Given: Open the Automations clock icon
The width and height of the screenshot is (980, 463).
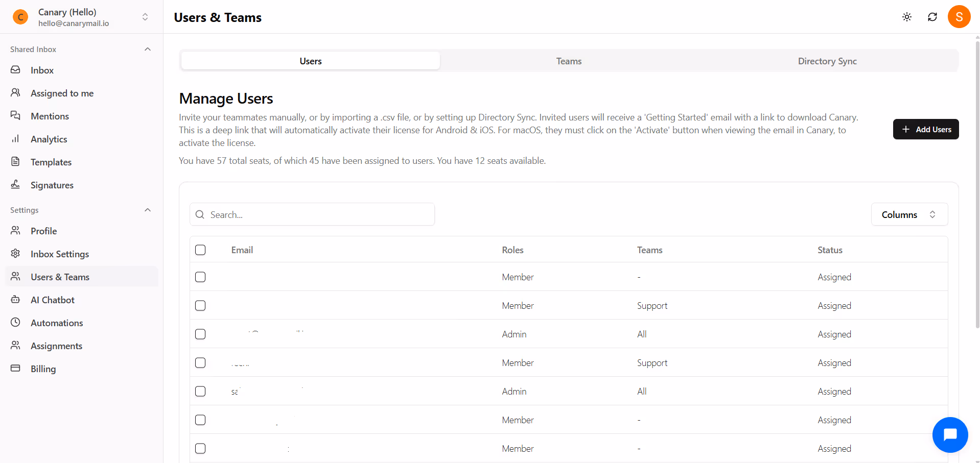Looking at the screenshot, I should tap(15, 323).
